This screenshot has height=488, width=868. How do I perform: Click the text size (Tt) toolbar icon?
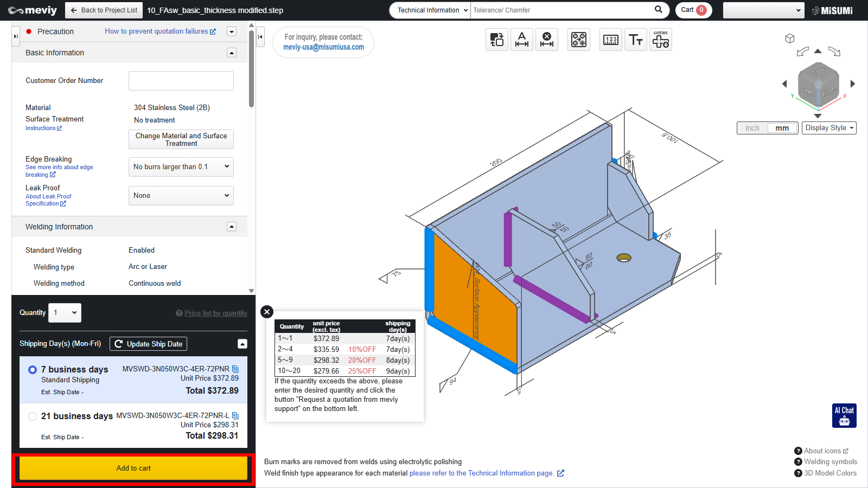[635, 40]
